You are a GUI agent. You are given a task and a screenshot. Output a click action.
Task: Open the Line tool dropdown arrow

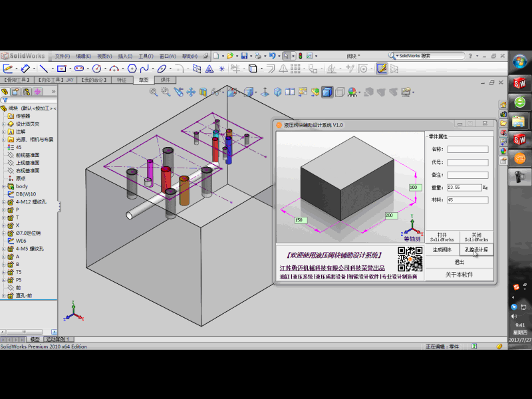[x=53, y=69]
